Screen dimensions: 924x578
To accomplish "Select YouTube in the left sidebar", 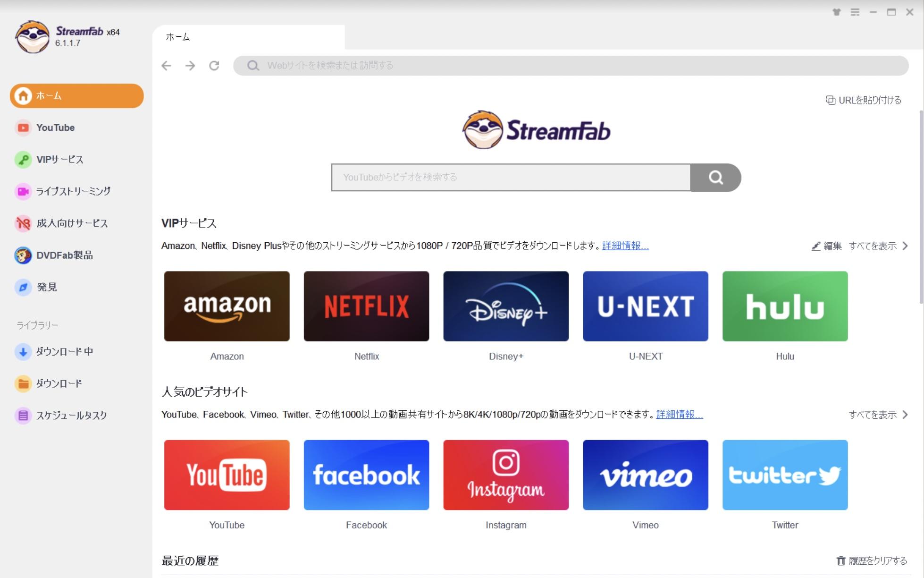I will click(77, 128).
